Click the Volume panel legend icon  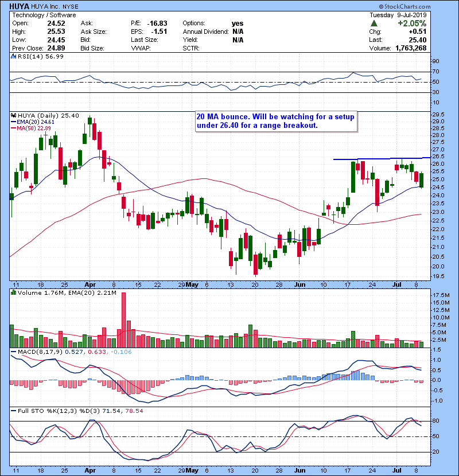13,294
